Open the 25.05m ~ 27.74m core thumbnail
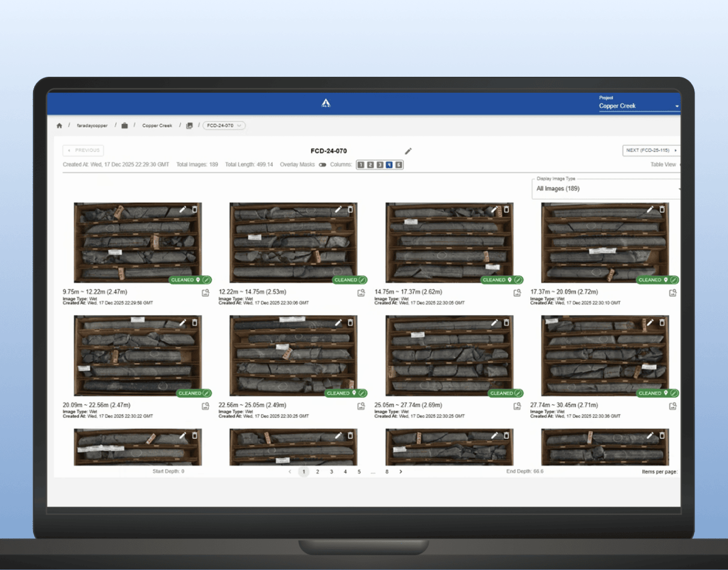Image resolution: width=728 pixels, height=570 pixels. [450, 356]
